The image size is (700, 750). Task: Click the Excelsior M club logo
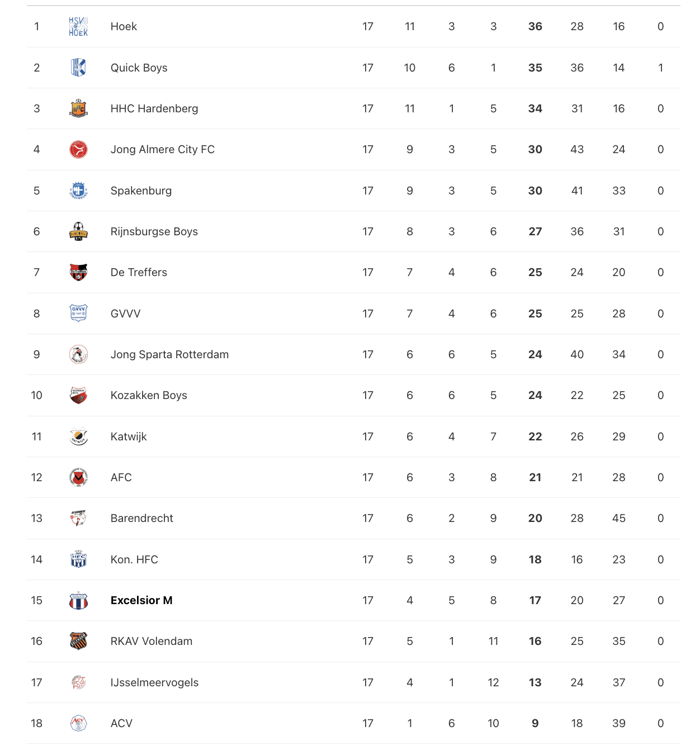pos(78,600)
